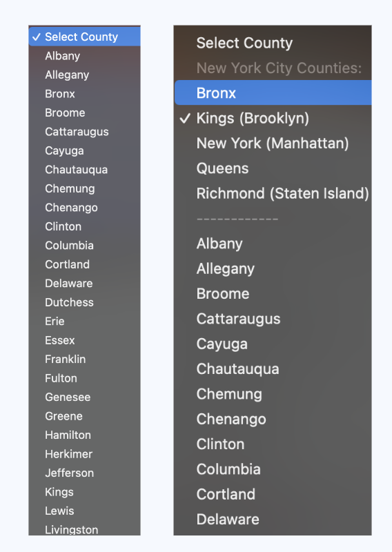Pick Delaware at bottom of right menu
Image resolution: width=392 pixels, height=552 pixels.
point(273,520)
